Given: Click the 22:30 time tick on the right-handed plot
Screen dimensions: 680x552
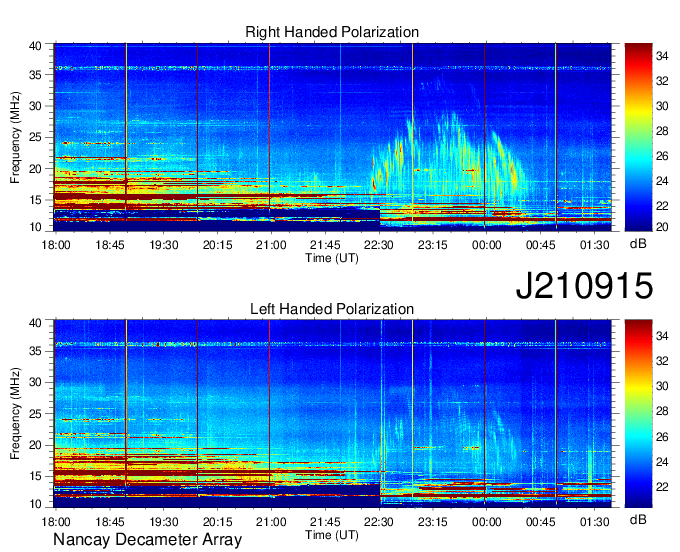Looking at the screenshot, I should [x=379, y=245].
